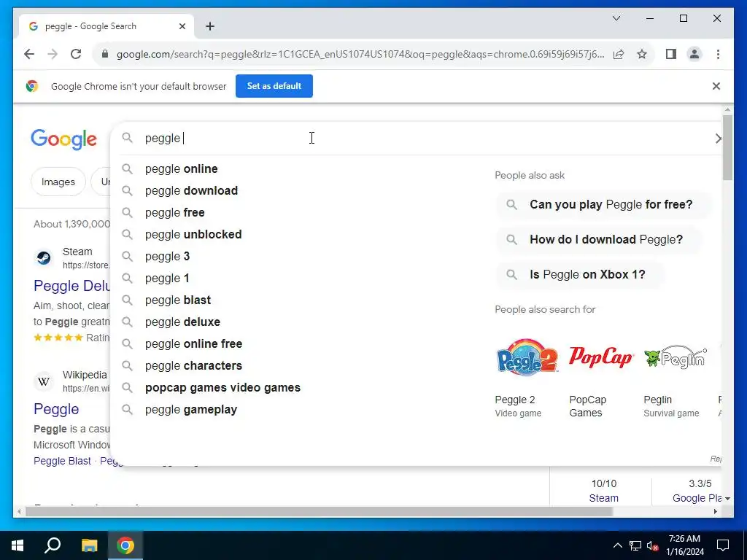This screenshot has width=747, height=560.
Task: Click forward navigation arrow in Chrome
Action: 53,54
